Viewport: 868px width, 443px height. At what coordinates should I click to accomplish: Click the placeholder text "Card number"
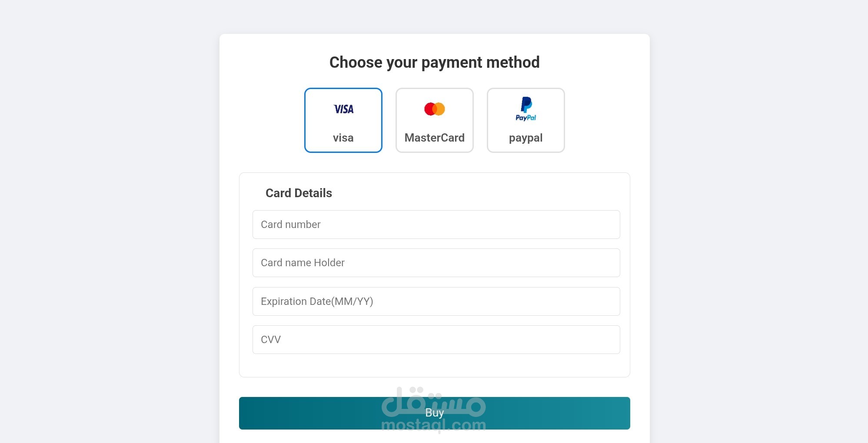click(x=291, y=225)
